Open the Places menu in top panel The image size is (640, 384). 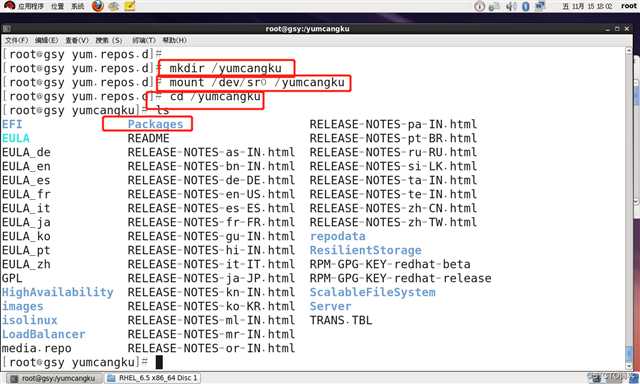[x=57, y=6]
